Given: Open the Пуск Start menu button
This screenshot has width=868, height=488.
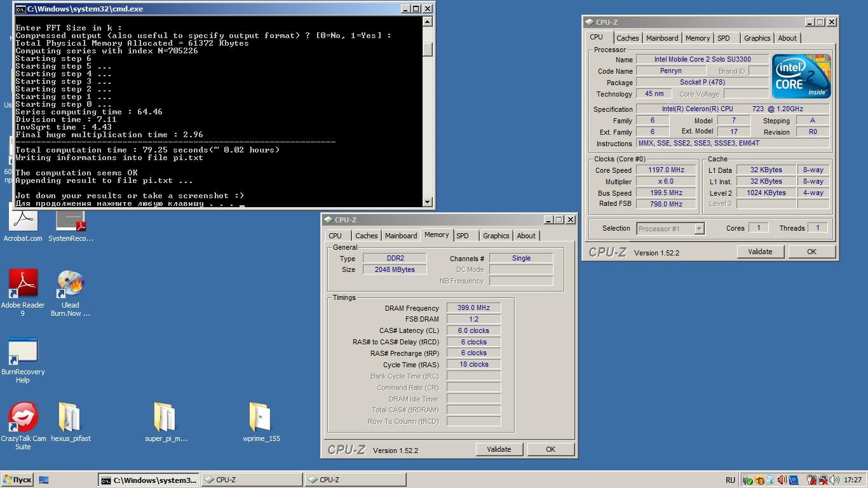Looking at the screenshot, I should tap(17, 480).
